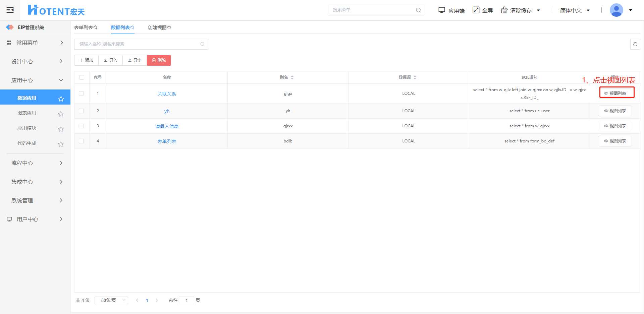Switch to the 创建视图 tab
644x314 pixels.
(x=159, y=27)
